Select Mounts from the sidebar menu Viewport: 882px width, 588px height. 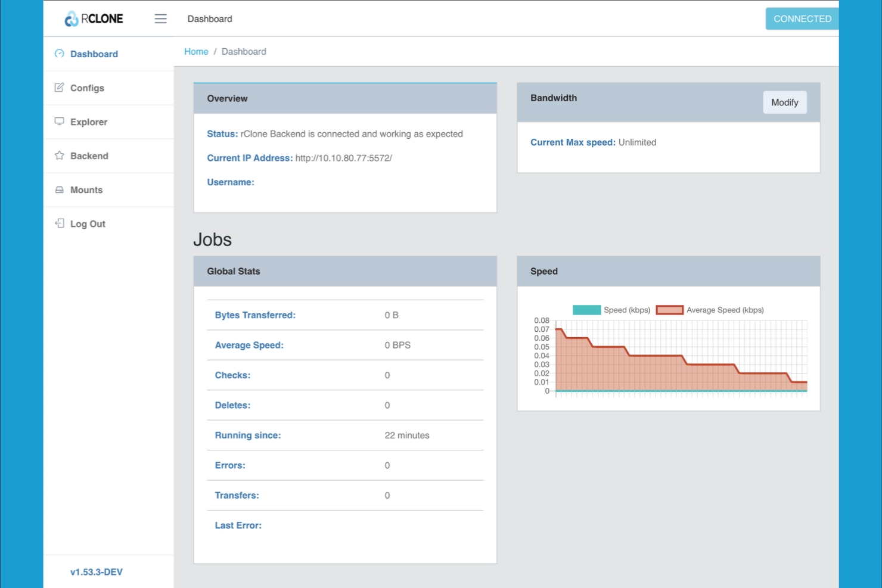click(86, 189)
